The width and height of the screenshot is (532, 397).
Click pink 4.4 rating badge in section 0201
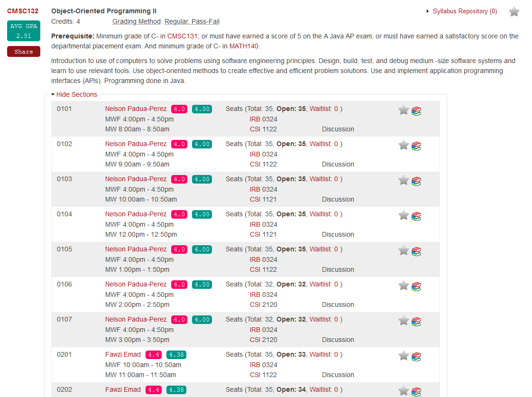(154, 355)
